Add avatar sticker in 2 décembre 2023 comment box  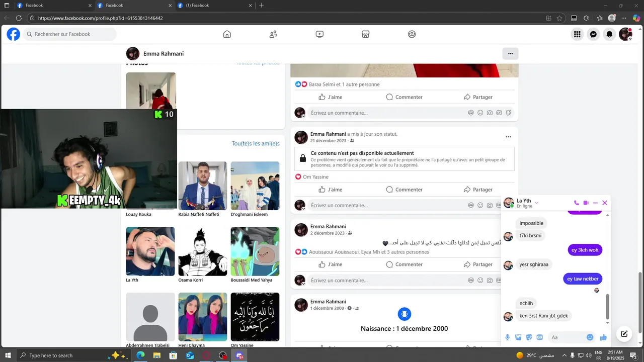point(470,280)
